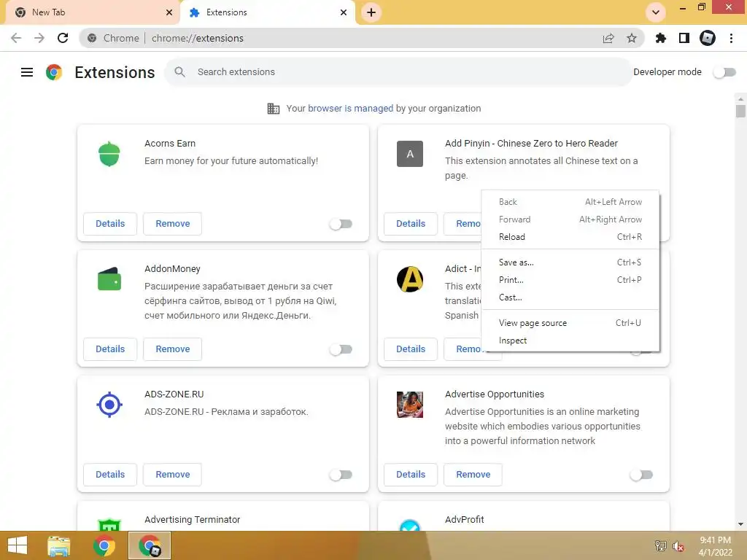Click the share page icon in address bar
This screenshot has height=560, width=747.
pyautogui.click(x=608, y=38)
